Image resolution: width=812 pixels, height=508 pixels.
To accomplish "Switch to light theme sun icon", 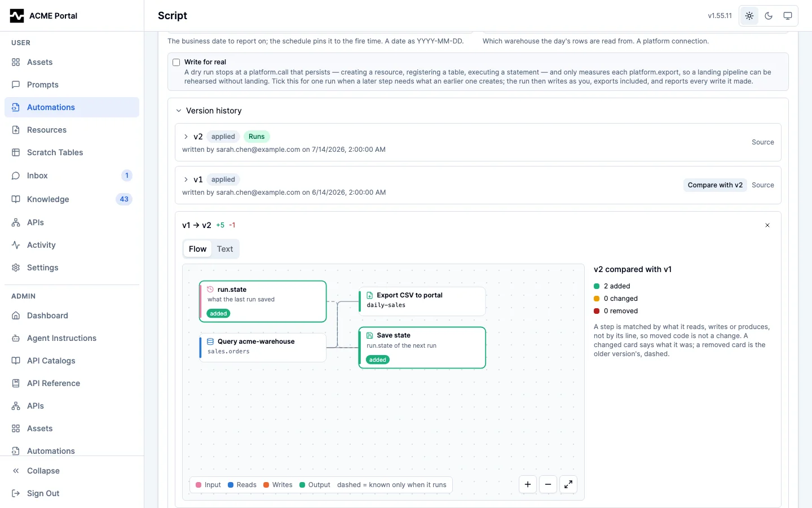I will [x=749, y=16].
